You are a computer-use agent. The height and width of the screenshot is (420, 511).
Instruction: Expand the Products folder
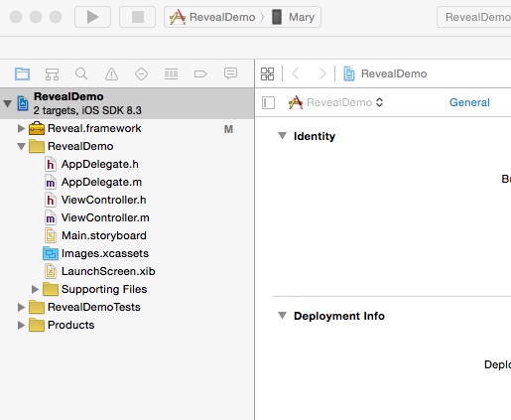(21, 325)
